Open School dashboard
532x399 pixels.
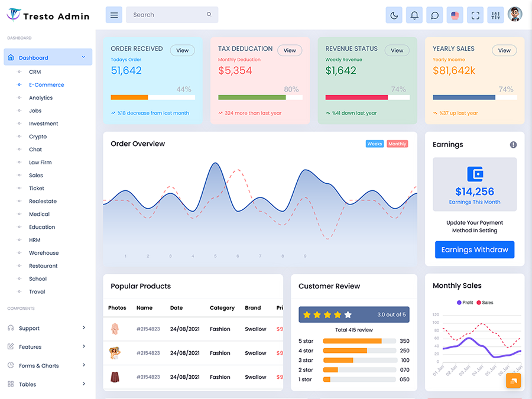click(x=38, y=278)
